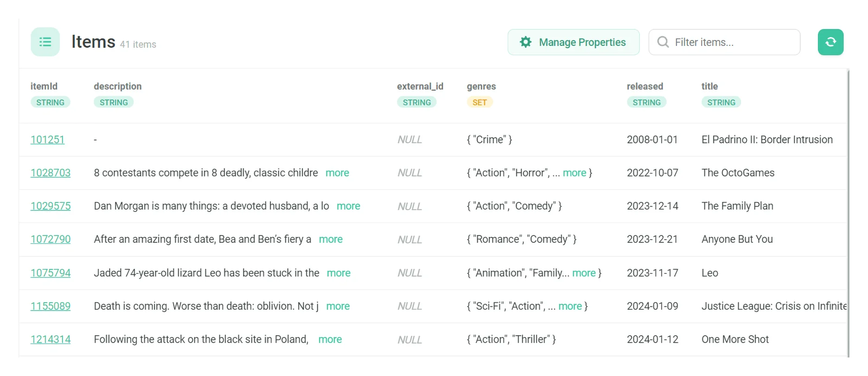The image size is (868, 376).
Task: Click the NULL external_id for item 101251
Action: [x=409, y=140]
